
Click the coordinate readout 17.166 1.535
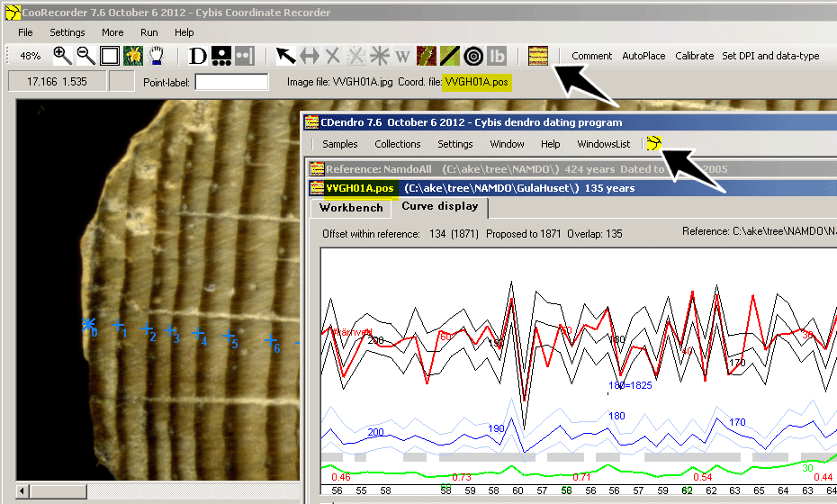(x=57, y=82)
